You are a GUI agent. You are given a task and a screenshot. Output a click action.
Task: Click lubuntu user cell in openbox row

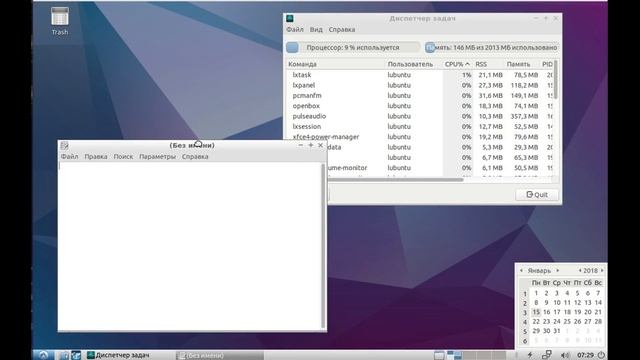(399, 106)
